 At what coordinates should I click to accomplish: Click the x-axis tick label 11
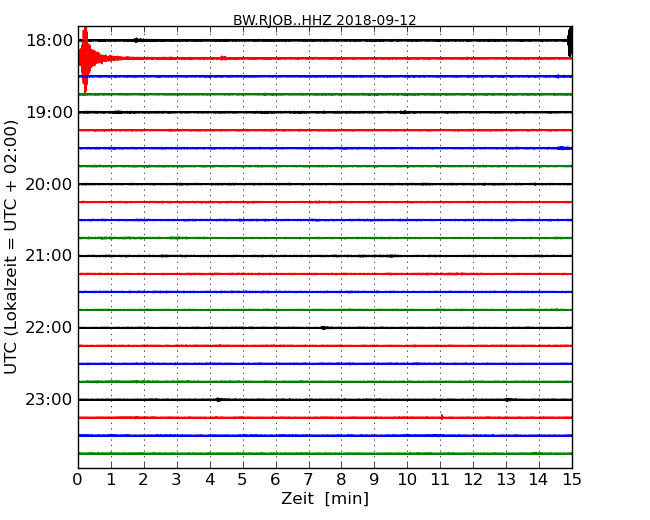pos(440,480)
